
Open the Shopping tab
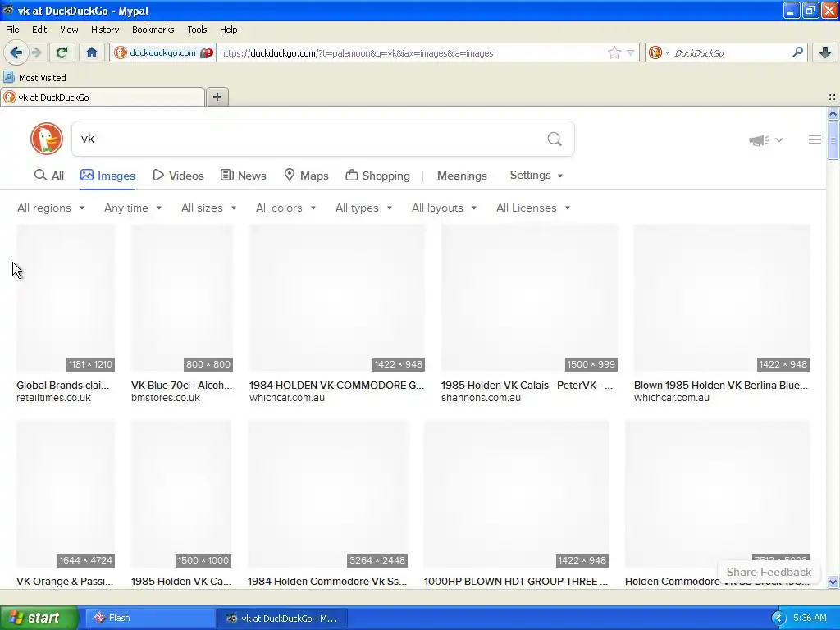(377, 176)
